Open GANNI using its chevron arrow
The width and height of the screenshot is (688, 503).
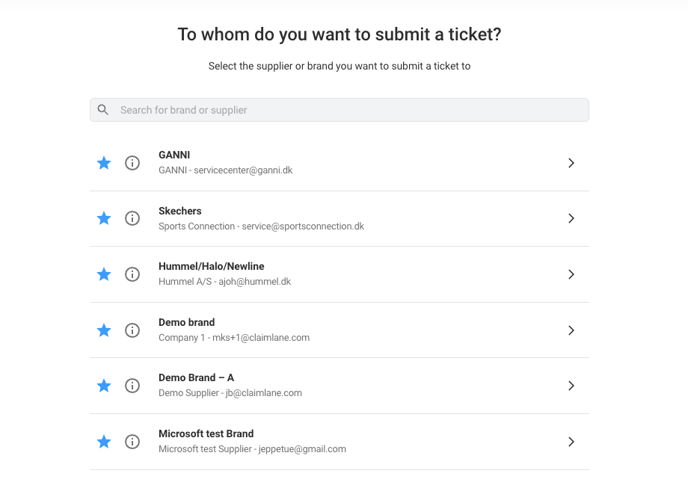click(571, 163)
